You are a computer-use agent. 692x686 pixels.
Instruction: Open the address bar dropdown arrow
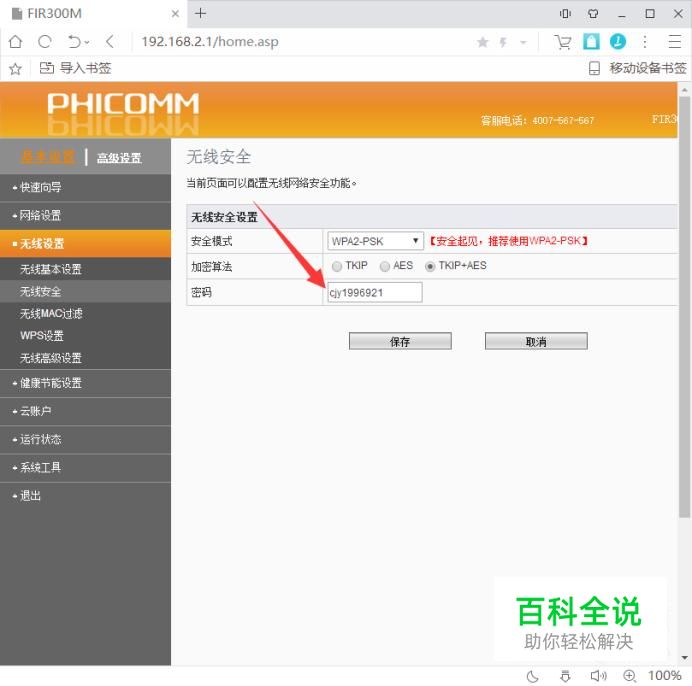tap(523, 42)
